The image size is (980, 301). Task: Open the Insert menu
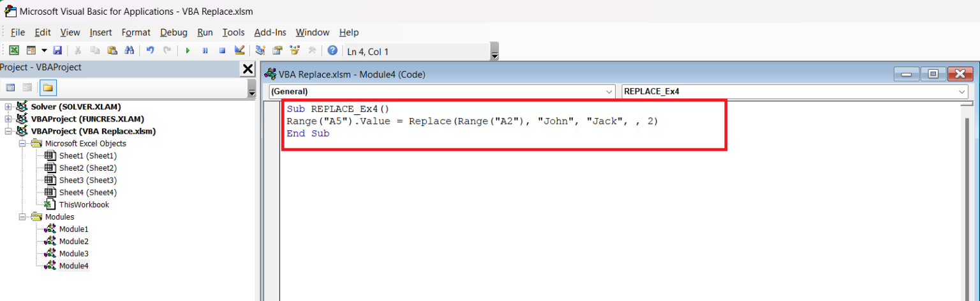[x=101, y=33]
